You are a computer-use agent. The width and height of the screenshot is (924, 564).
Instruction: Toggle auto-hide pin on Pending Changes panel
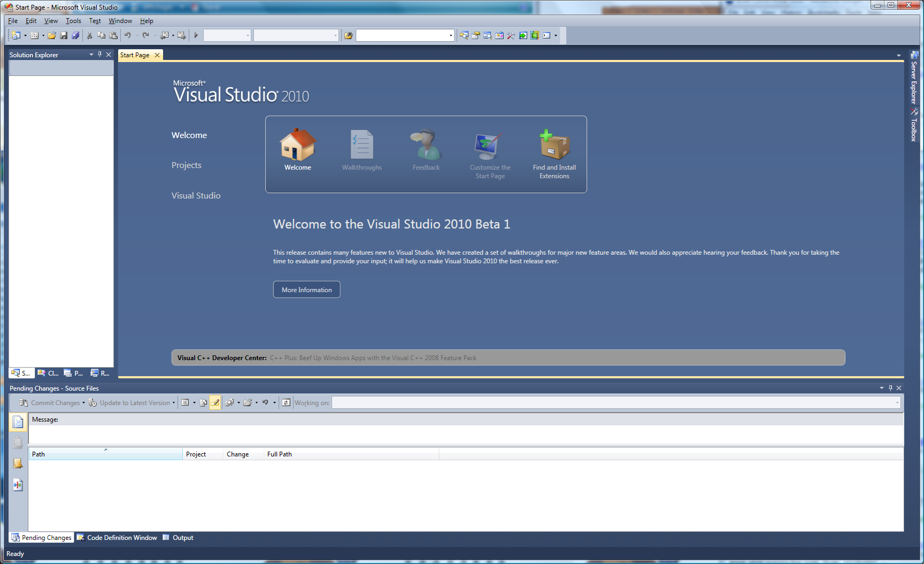(x=890, y=388)
